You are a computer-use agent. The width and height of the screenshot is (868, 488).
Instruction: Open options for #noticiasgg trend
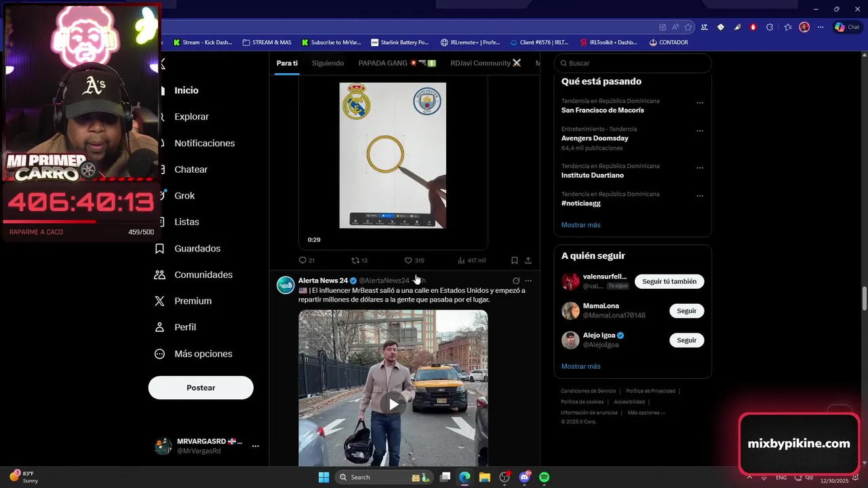pyautogui.click(x=700, y=197)
